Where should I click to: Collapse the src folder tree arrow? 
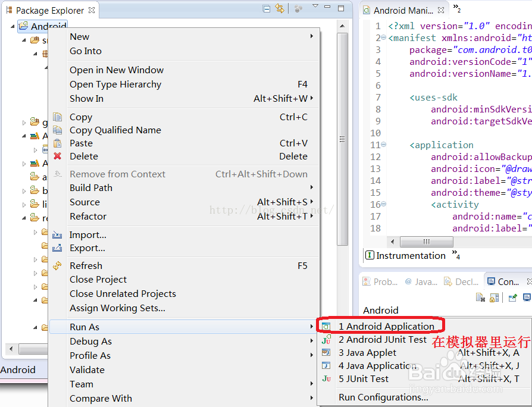tap(24, 40)
